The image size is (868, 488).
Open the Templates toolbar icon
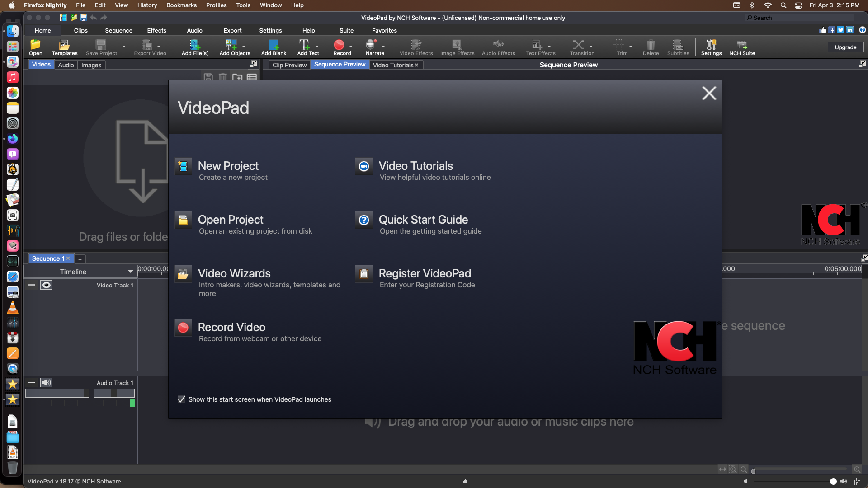(65, 47)
